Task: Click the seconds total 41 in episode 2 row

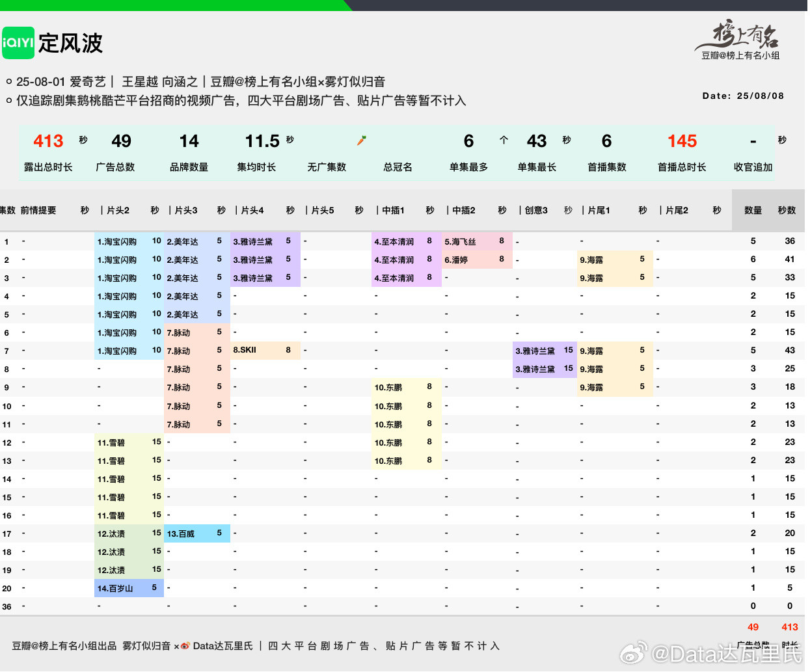Action: 790,259
